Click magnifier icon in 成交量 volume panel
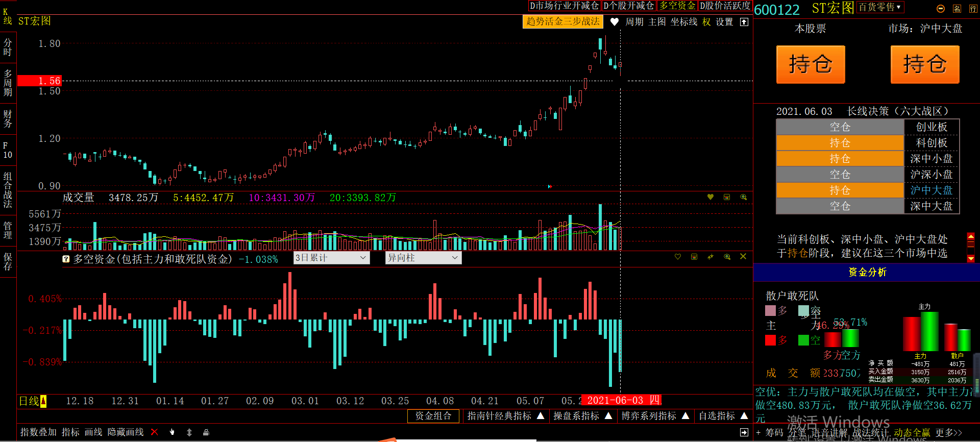The width and height of the screenshot is (980, 442). tap(744, 197)
